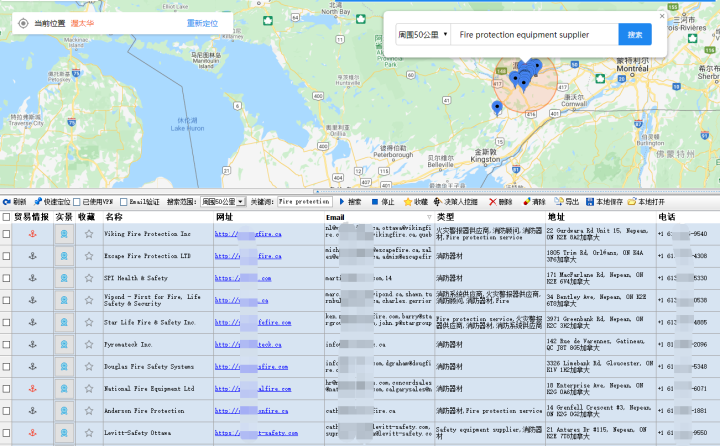Image resolution: width=720 pixels, height=446 pixels.
Task: Start search with the 搜索 play button
Action: click(350, 202)
